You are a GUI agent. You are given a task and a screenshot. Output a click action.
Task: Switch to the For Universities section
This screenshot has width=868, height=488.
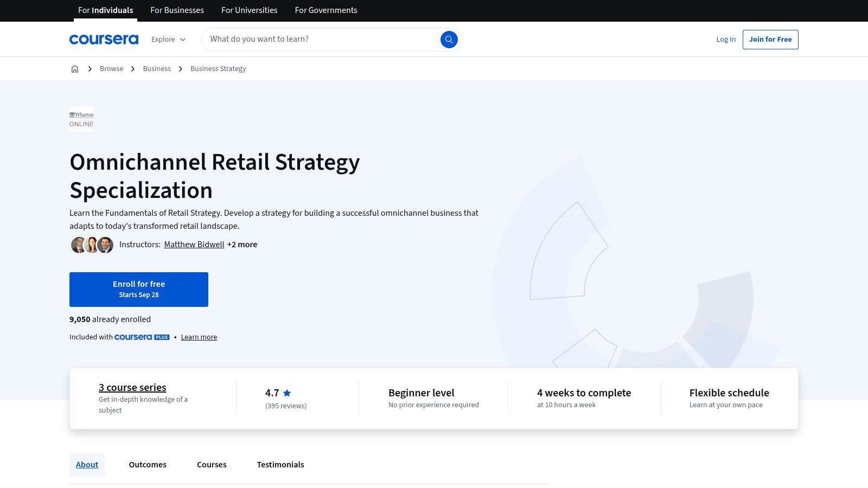(249, 10)
